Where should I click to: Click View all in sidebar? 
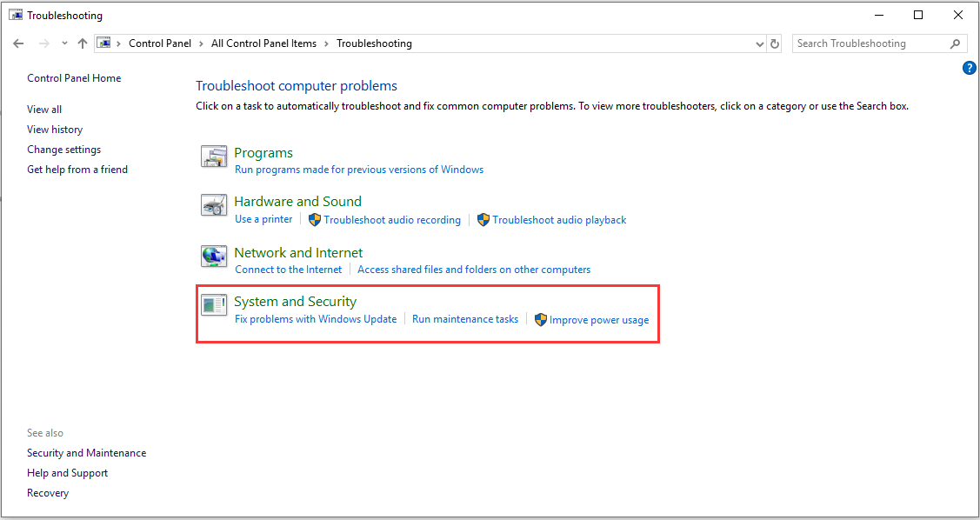(44, 110)
